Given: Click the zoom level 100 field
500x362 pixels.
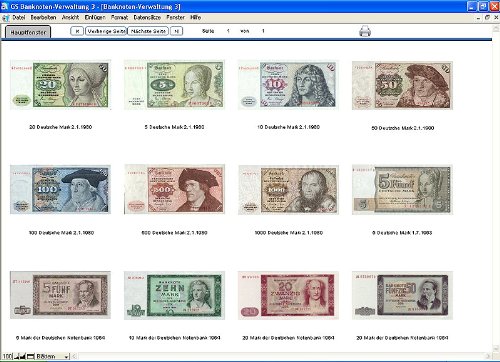Looking at the screenshot, I should click(7, 356).
